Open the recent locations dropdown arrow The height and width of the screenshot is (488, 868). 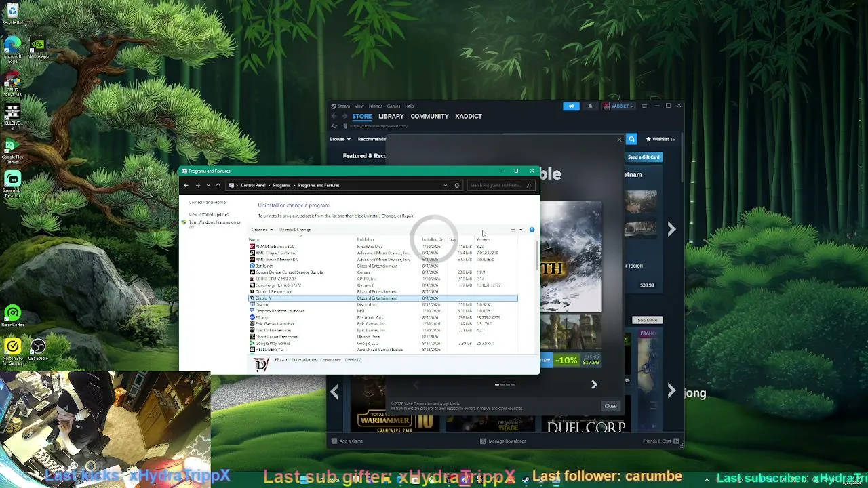pos(208,185)
